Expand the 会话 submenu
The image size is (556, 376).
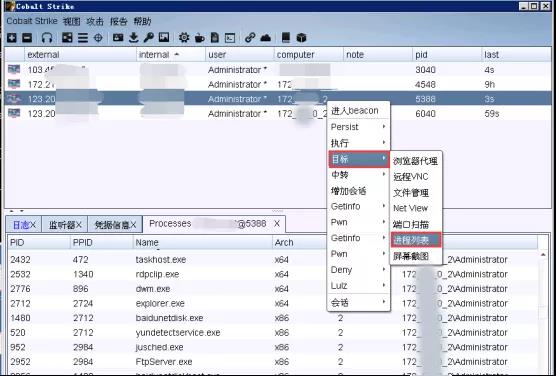(358, 303)
